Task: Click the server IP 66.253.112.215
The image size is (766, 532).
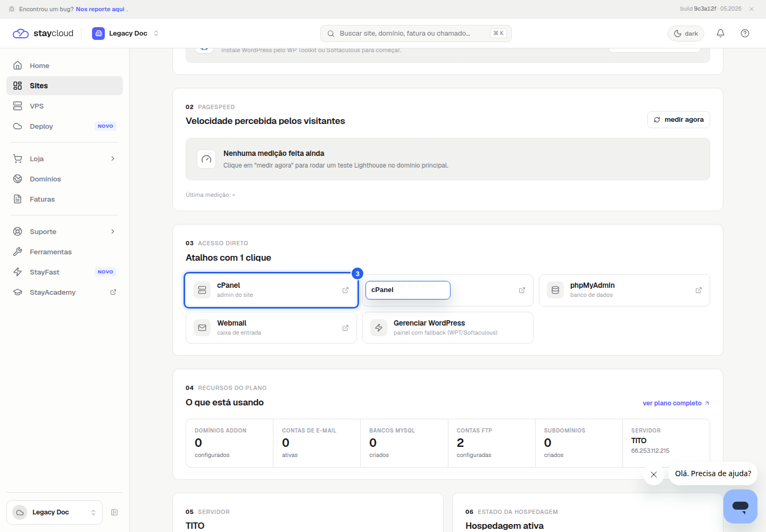Action: 650,451
